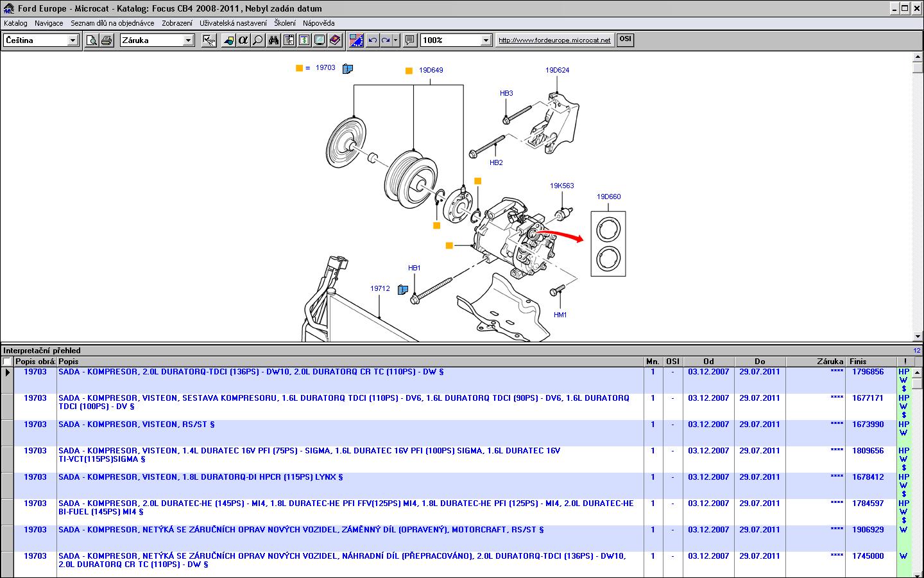
Task: Open the Zobrazení menu
Action: pos(176,23)
